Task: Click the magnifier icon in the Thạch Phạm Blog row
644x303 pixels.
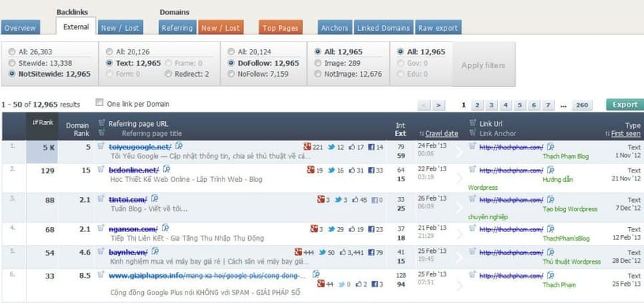Action: coord(551,147)
